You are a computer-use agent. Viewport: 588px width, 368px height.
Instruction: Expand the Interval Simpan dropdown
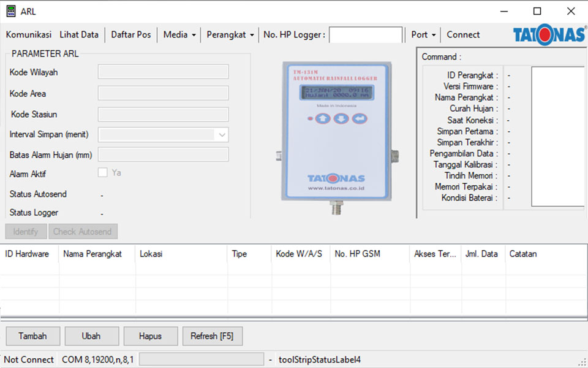point(222,135)
